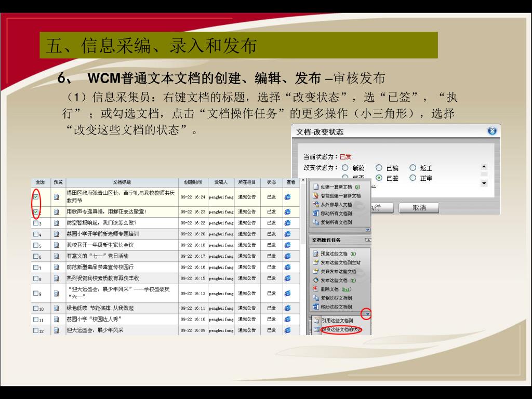This screenshot has width=532, height=399.
Task: Choose 关联发布这些文档 operation
Action: (x=335, y=271)
